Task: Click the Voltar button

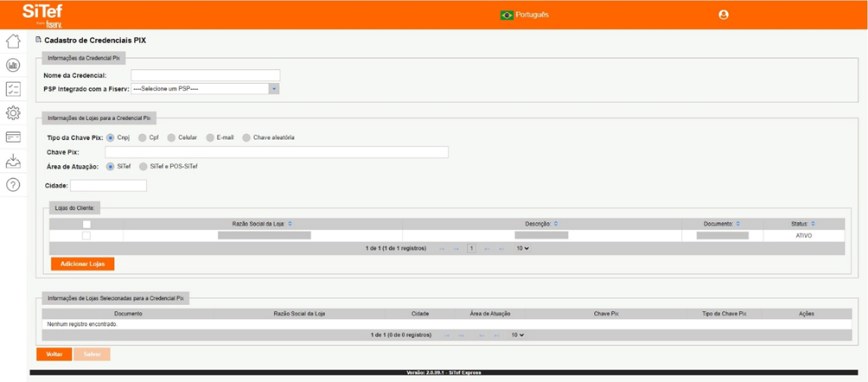Action: point(54,354)
